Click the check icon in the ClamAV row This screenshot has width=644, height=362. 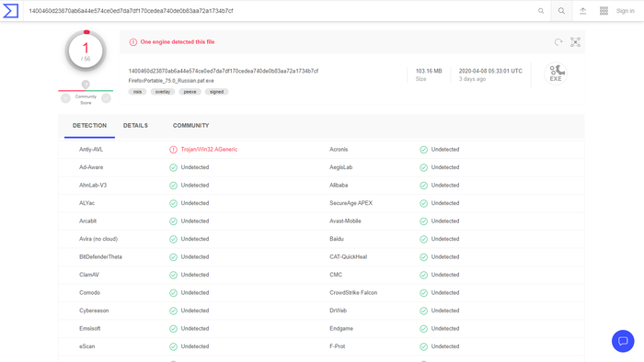click(173, 275)
